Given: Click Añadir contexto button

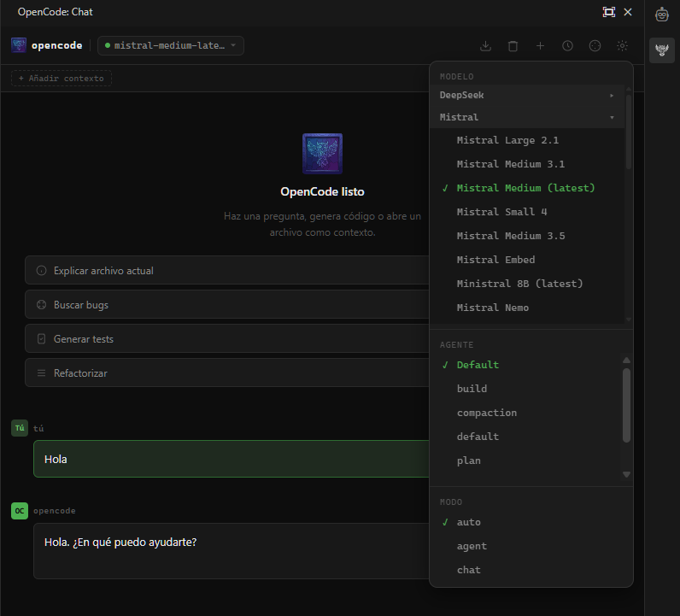Looking at the screenshot, I should click(x=62, y=79).
